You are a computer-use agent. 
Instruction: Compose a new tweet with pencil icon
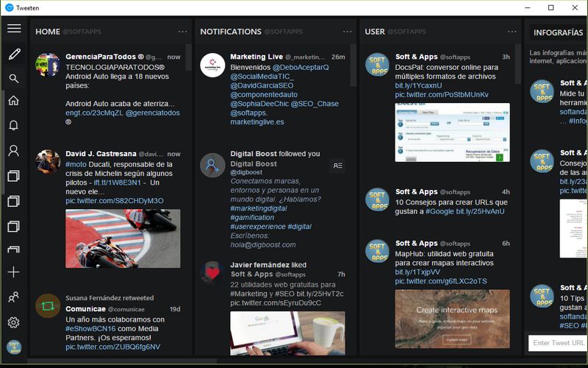coord(14,54)
